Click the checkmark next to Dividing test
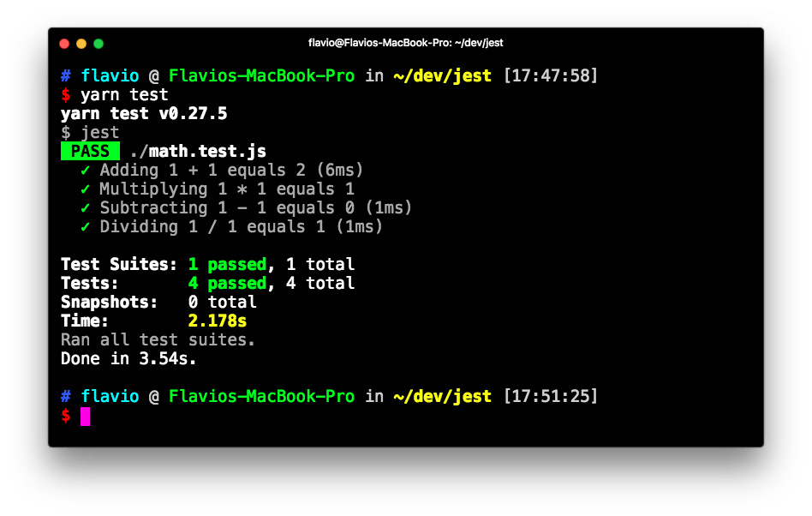Screen dimensions: 812x516 coord(85,226)
